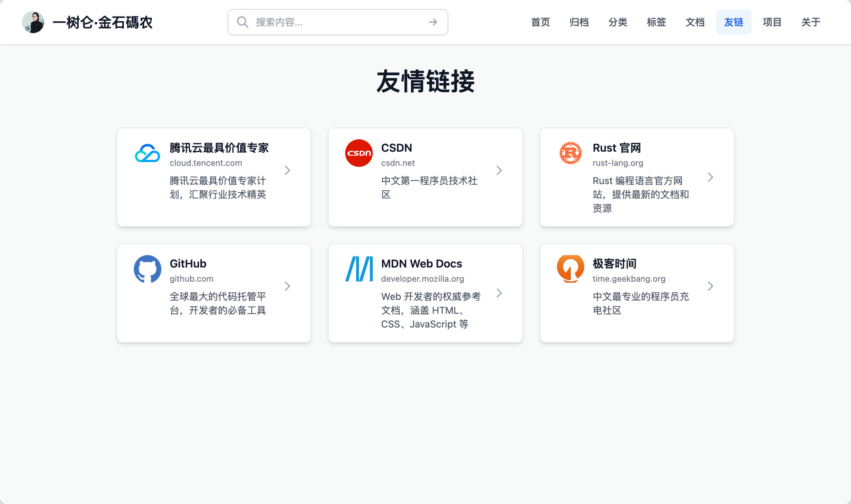Open the 分类 navigation item
Screen dimensions: 851x504
pos(618,22)
